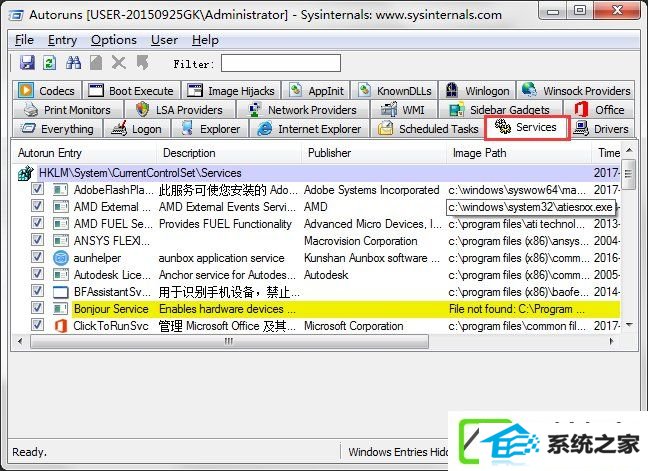The height and width of the screenshot is (471, 648).
Task: Click the horizontal scrollbar left arrow
Action: (21, 341)
